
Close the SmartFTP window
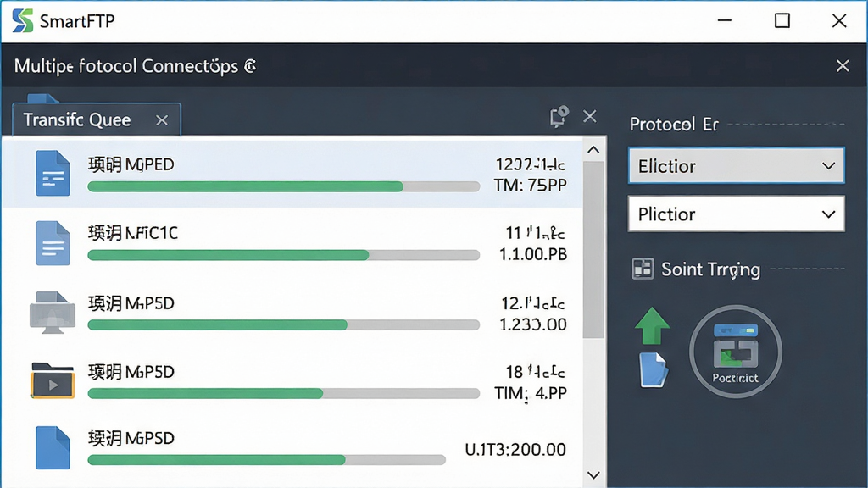coord(839,21)
